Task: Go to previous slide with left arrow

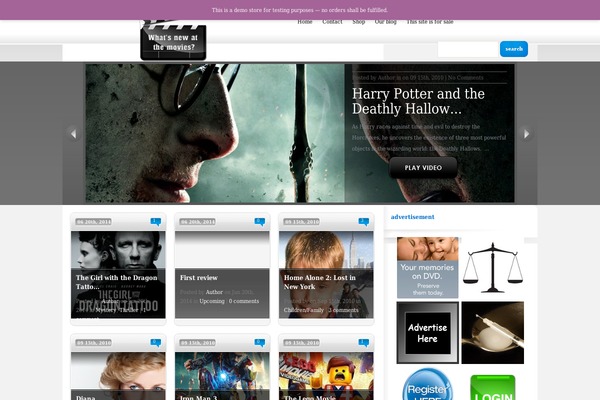Action: [73, 134]
